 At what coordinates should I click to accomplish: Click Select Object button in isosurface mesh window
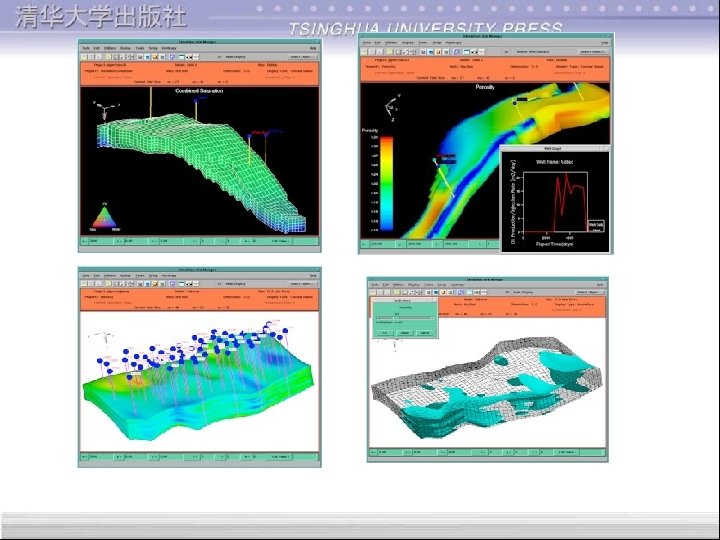click(x=591, y=292)
